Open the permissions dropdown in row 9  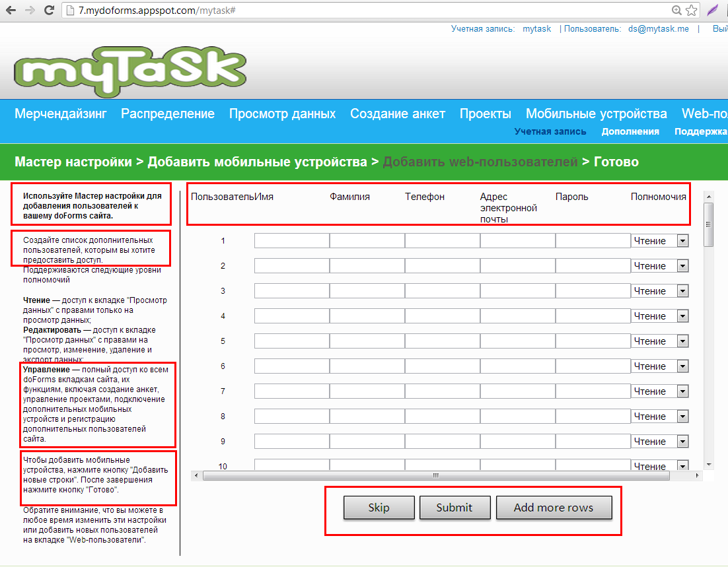click(660, 442)
